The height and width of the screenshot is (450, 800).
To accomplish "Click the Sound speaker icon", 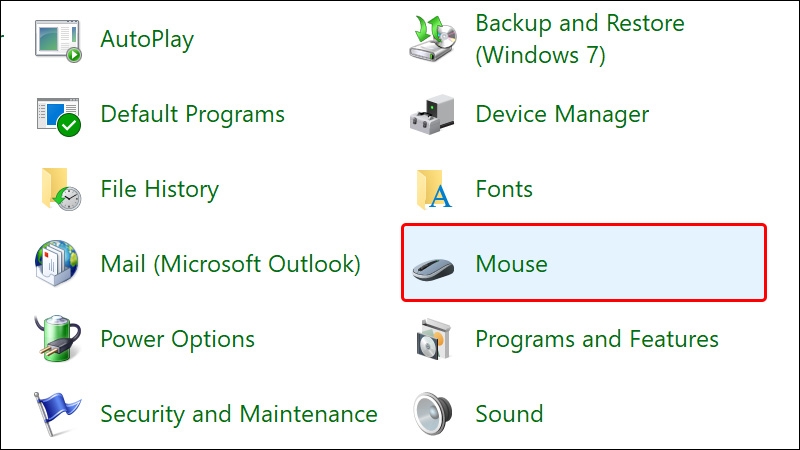I will [x=433, y=413].
